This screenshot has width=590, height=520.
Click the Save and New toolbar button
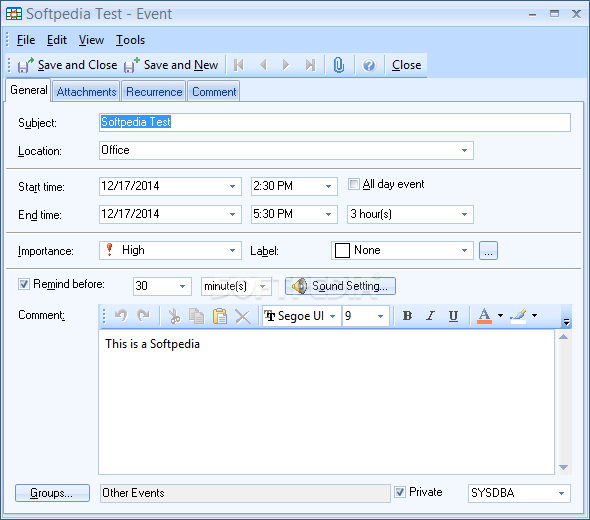(172, 65)
